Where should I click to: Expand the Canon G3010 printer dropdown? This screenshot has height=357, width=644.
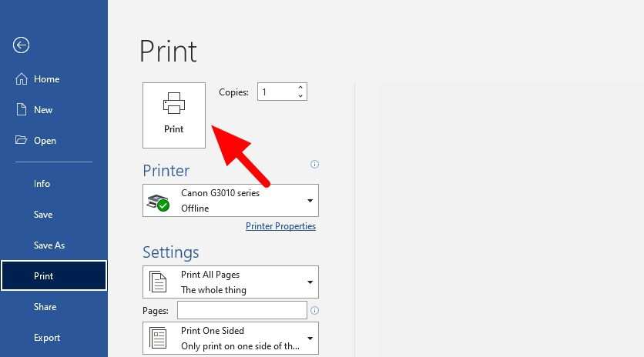click(310, 201)
